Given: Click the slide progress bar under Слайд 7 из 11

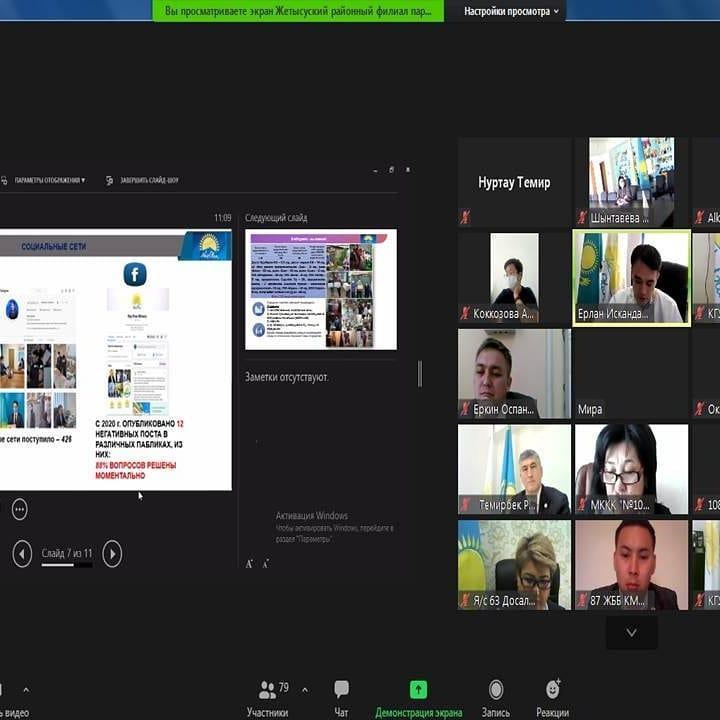Looking at the screenshot, I should (x=66, y=565).
